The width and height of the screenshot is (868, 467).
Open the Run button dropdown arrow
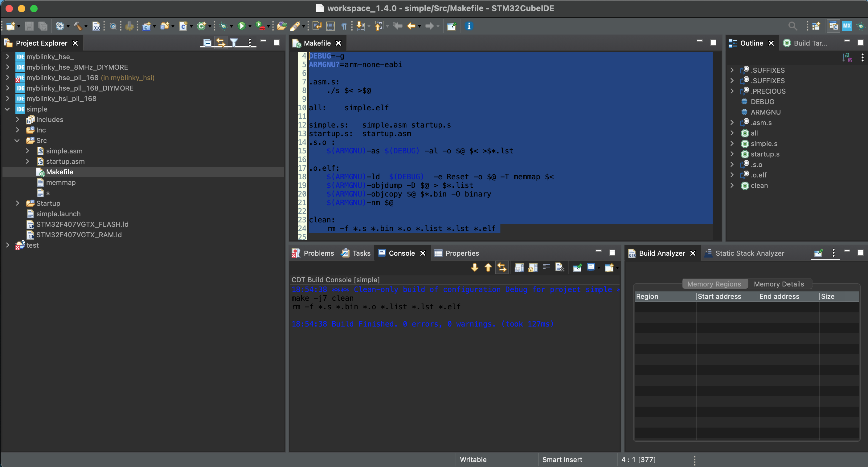click(250, 26)
